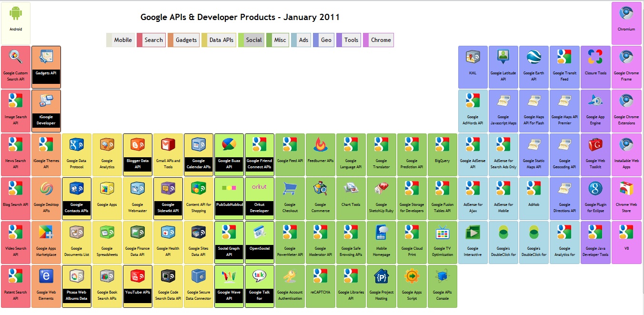Open the YouTube APIs icon
This screenshot has width=644, height=315.
[x=138, y=276]
